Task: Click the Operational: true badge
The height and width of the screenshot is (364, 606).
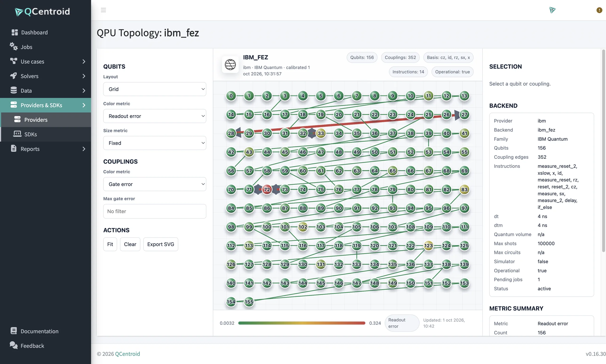Action: point(452,72)
